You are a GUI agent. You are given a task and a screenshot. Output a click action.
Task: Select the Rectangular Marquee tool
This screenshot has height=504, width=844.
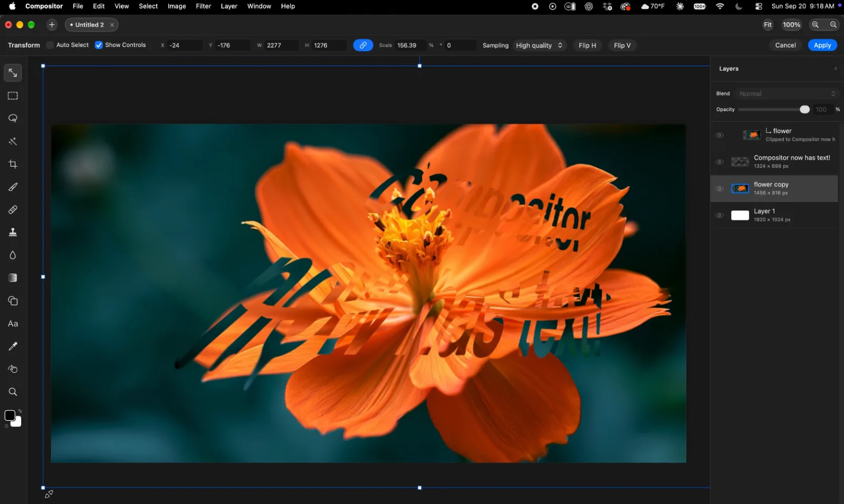[13, 96]
